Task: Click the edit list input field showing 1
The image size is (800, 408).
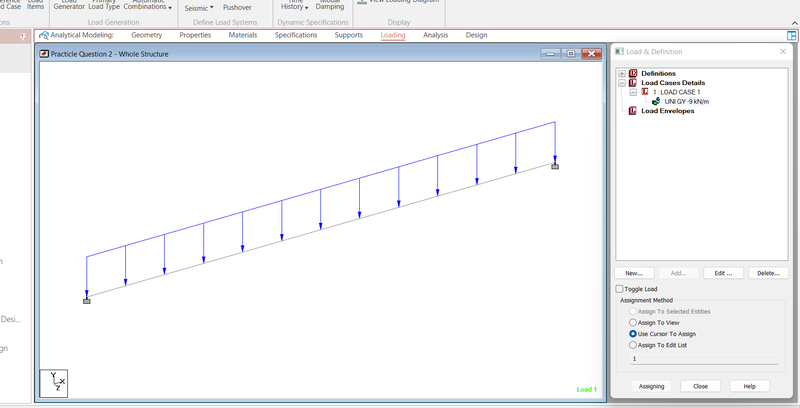Action: click(x=704, y=359)
